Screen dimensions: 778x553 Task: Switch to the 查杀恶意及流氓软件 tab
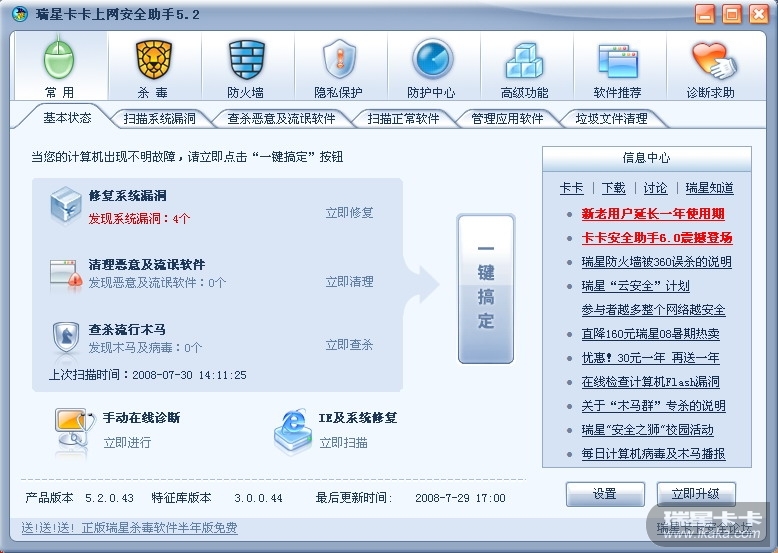click(x=281, y=119)
